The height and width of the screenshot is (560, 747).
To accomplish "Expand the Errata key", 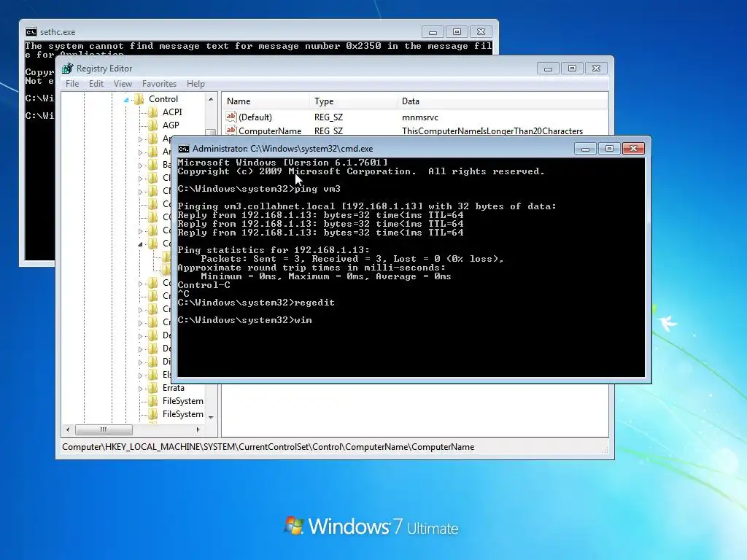I will (140, 389).
